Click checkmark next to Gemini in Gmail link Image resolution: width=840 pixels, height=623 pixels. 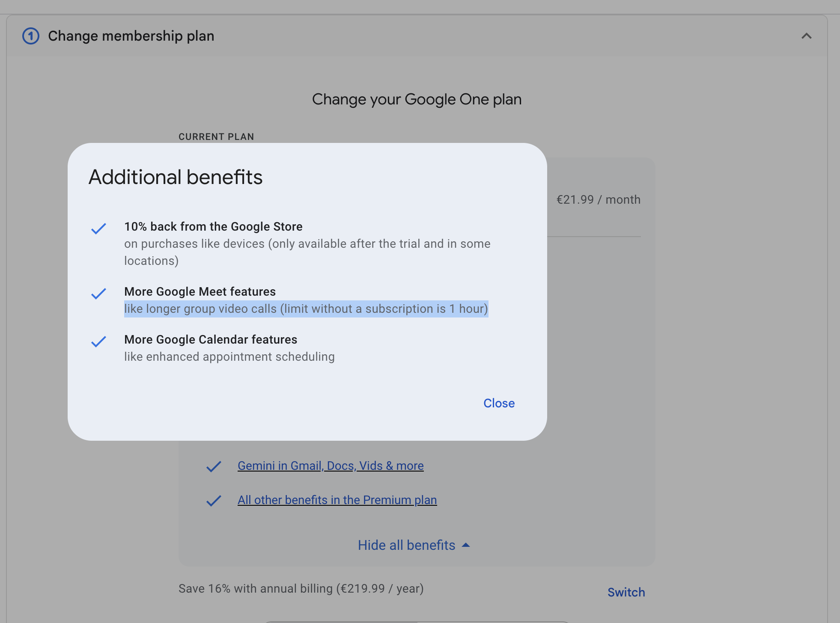[214, 466]
